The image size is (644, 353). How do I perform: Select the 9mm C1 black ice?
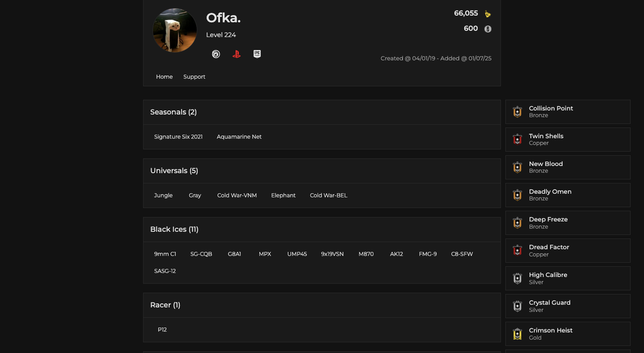tap(165, 254)
